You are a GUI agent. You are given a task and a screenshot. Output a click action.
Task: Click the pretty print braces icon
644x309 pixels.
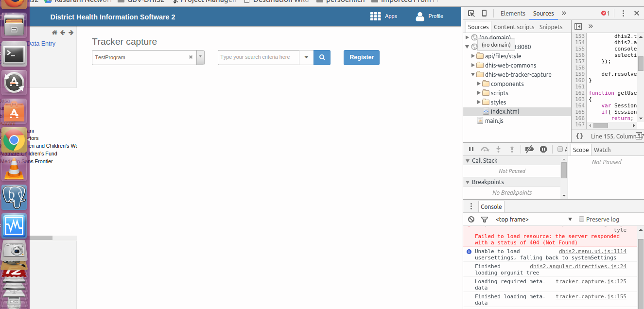580,136
